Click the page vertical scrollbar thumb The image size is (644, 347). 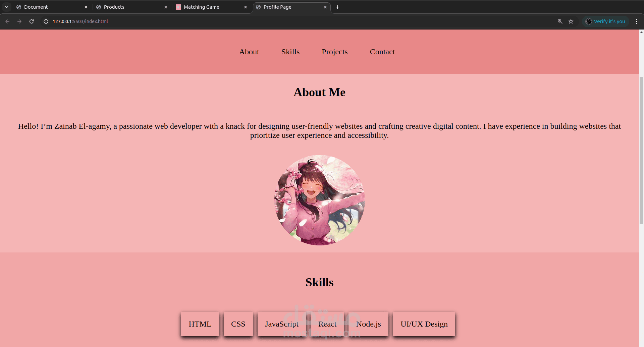pyautogui.click(x=641, y=150)
